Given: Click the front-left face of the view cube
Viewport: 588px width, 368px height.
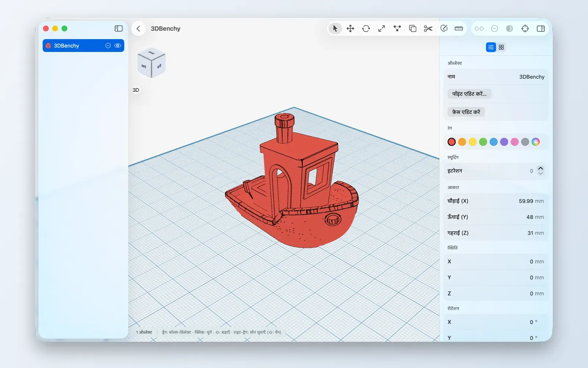Looking at the screenshot, I should [144, 67].
